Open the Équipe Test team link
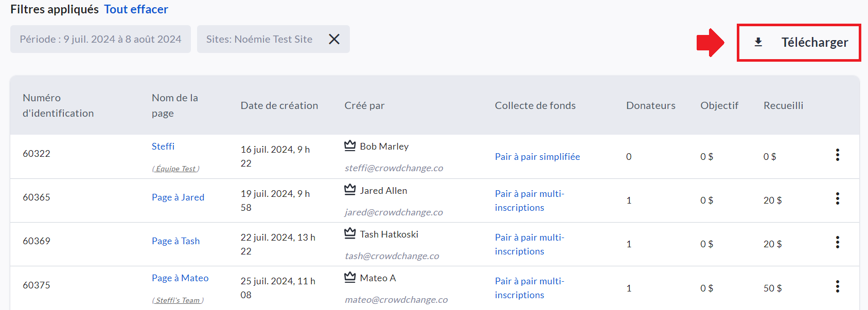Viewport: 868px width, 310px height. pyautogui.click(x=176, y=169)
